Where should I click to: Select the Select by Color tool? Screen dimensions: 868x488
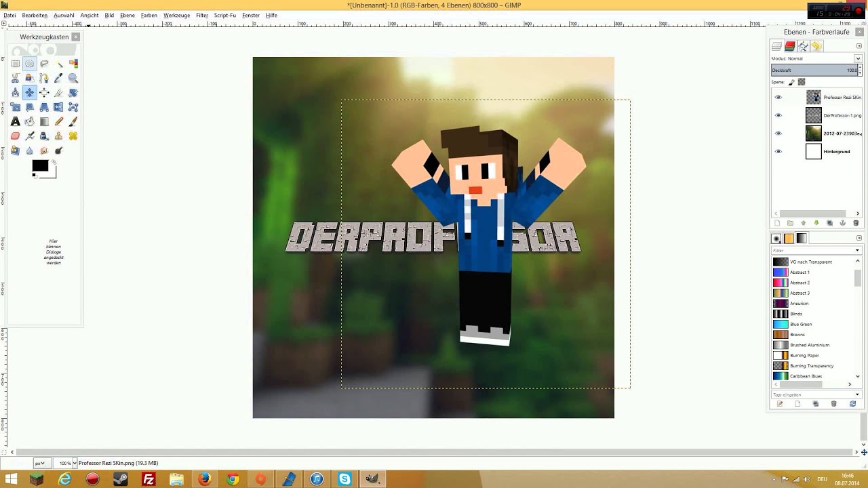pyautogui.click(x=73, y=63)
